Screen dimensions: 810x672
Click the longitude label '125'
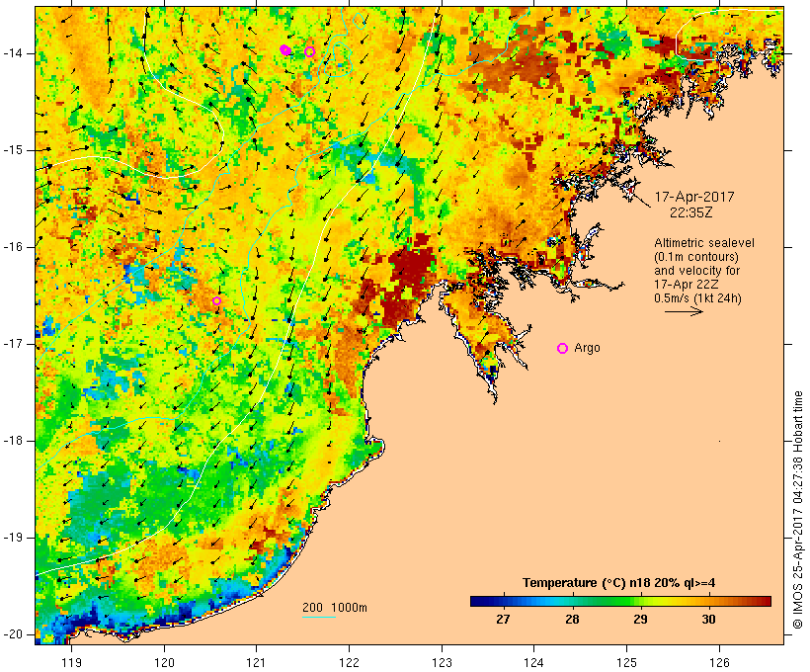click(627, 662)
